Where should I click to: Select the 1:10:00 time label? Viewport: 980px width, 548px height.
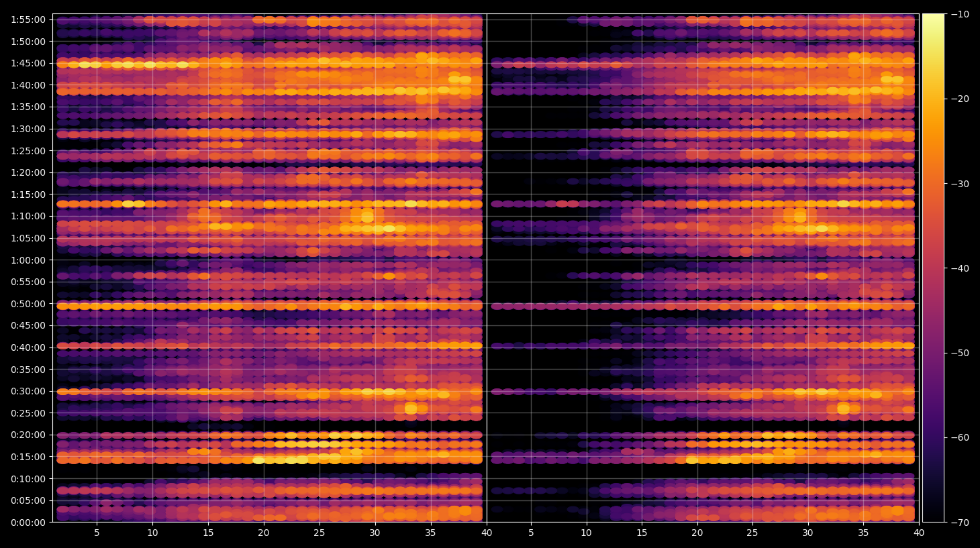(x=28, y=216)
